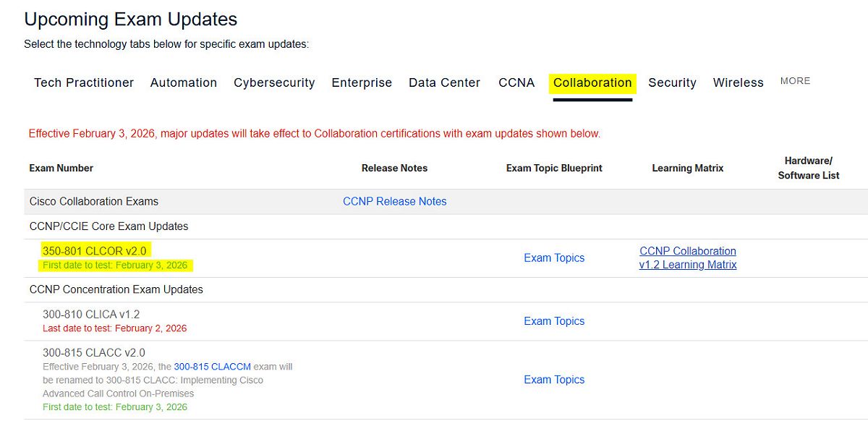
Task: Select the Cybersecurity tab
Action: (274, 82)
